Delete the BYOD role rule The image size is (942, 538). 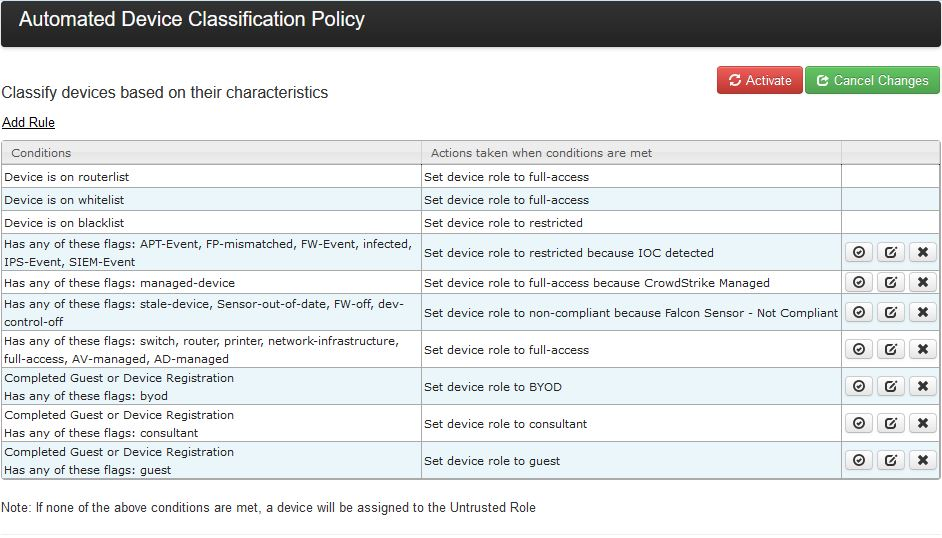click(x=922, y=387)
